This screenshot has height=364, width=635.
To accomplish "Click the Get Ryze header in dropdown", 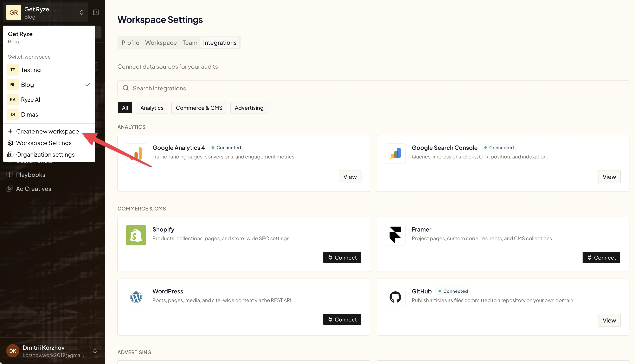I will (20, 34).
